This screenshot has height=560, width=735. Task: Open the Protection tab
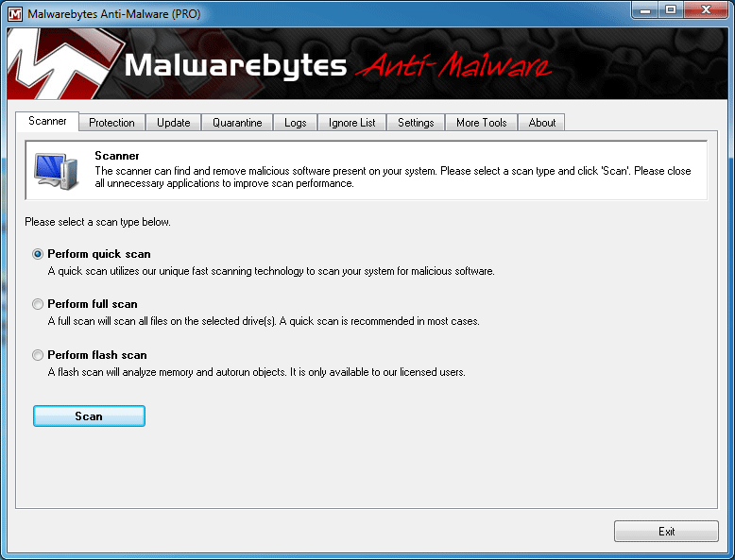(x=111, y=123)
